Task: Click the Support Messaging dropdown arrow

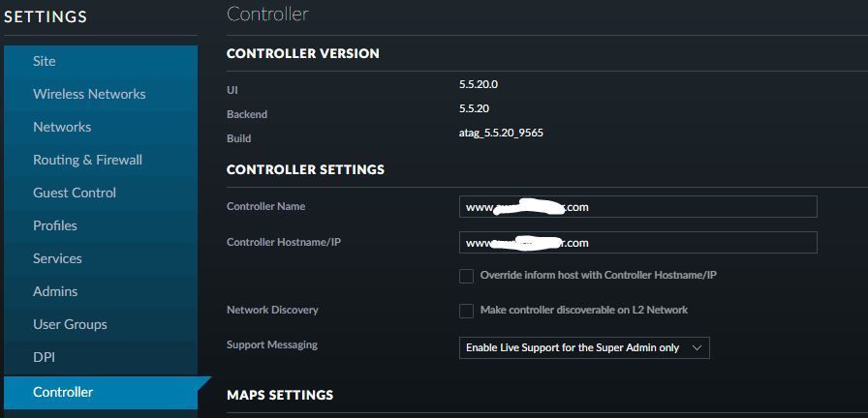Action: [697, 347]
